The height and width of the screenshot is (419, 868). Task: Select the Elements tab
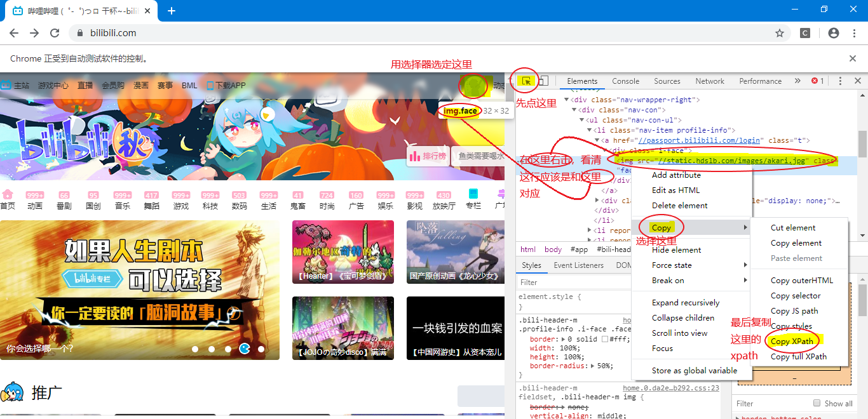click(x=582, y=81)
